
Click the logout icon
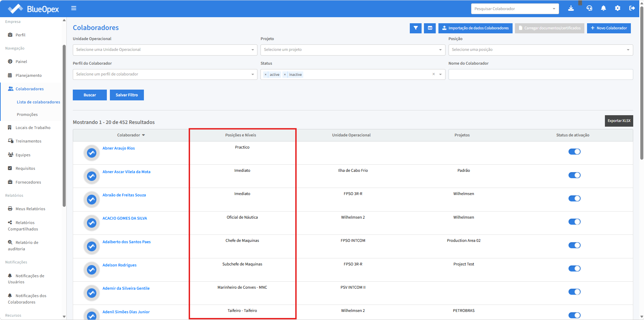tap(632, 8)
